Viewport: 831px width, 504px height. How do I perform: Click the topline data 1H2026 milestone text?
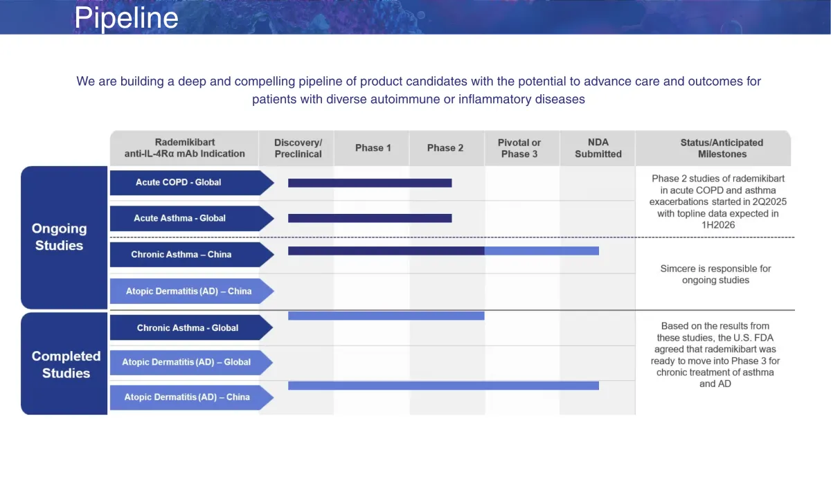[718, 201]
